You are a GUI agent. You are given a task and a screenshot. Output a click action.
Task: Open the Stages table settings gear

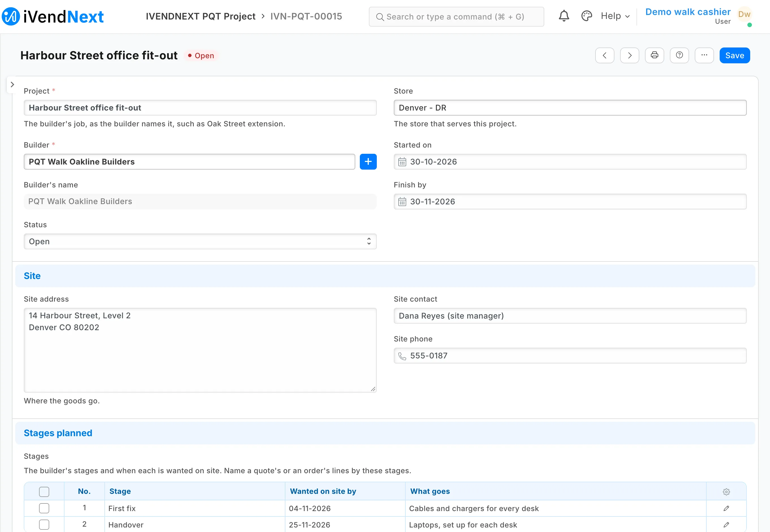[726, 492]
